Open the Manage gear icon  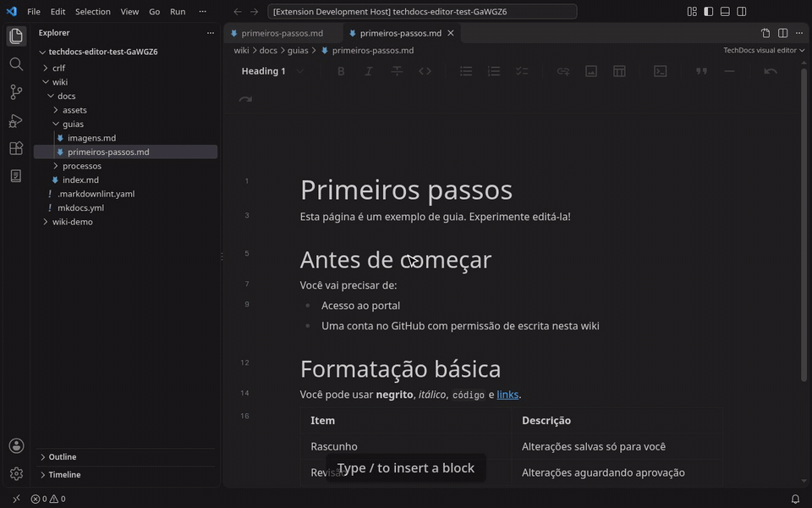pyautogui.click(x=16, y=473)
